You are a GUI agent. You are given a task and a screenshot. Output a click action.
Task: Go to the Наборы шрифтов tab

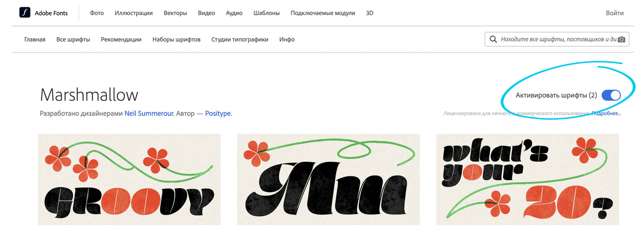point(176,39)
